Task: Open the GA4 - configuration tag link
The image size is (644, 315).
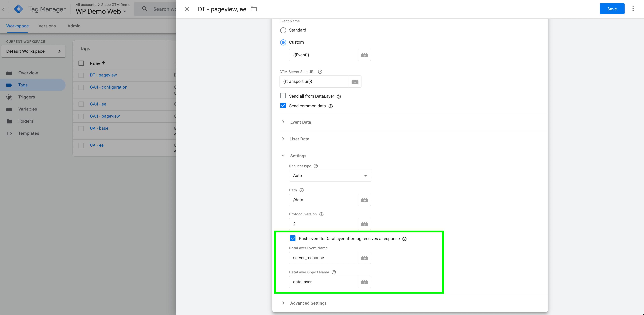Action: (109, 87)
